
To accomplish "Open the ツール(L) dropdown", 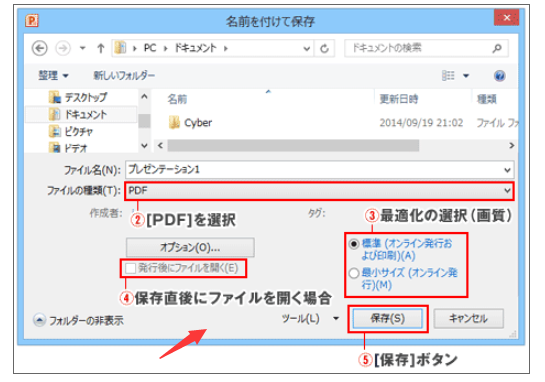I will (310, 318).
